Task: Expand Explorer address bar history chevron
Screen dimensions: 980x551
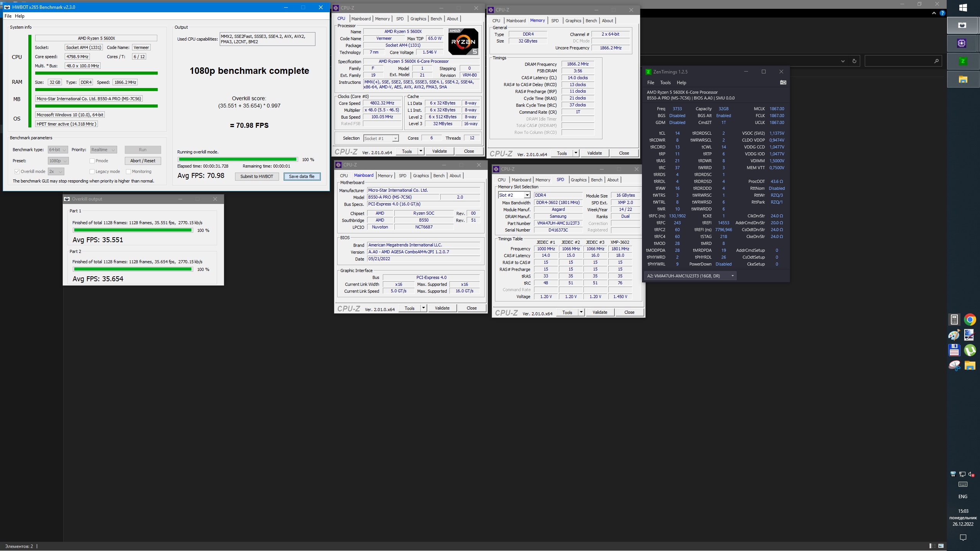Action: (x=843, y=61)
